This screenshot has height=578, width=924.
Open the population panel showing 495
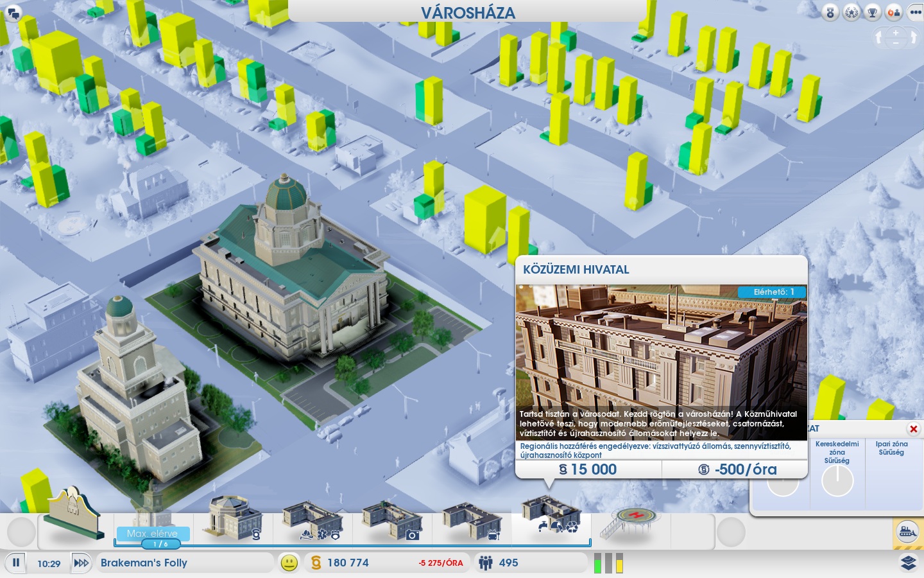tap(507, 563)
